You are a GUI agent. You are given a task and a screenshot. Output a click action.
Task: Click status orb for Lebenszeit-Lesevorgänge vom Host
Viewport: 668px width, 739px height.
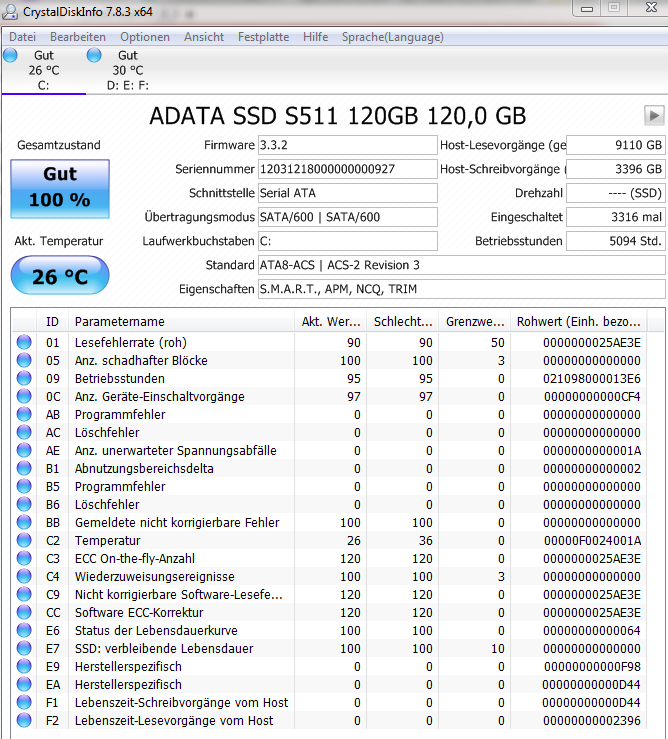(x=24, y=720)
